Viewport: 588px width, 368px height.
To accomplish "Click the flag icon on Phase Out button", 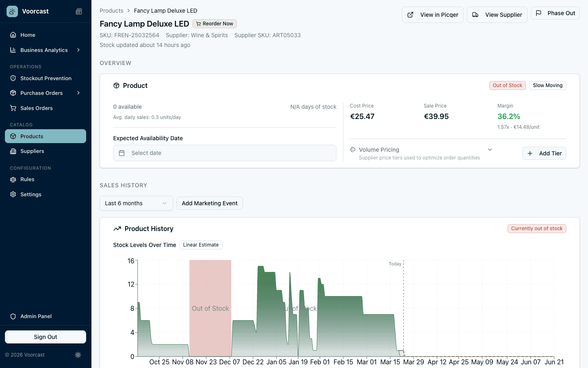I will [x=539, y=13].
